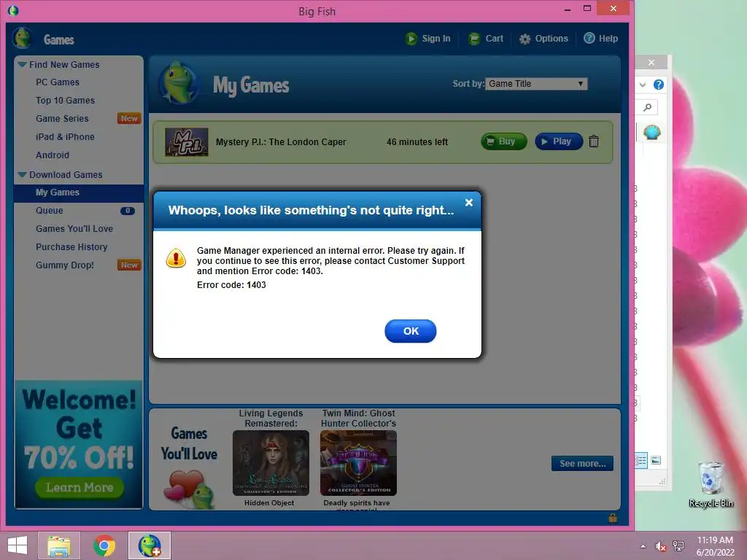Image resolution: width=747 pixels, height=560 pixels.
Task: Click the 46 minutes left text
Action: click(x=417, y=142)
